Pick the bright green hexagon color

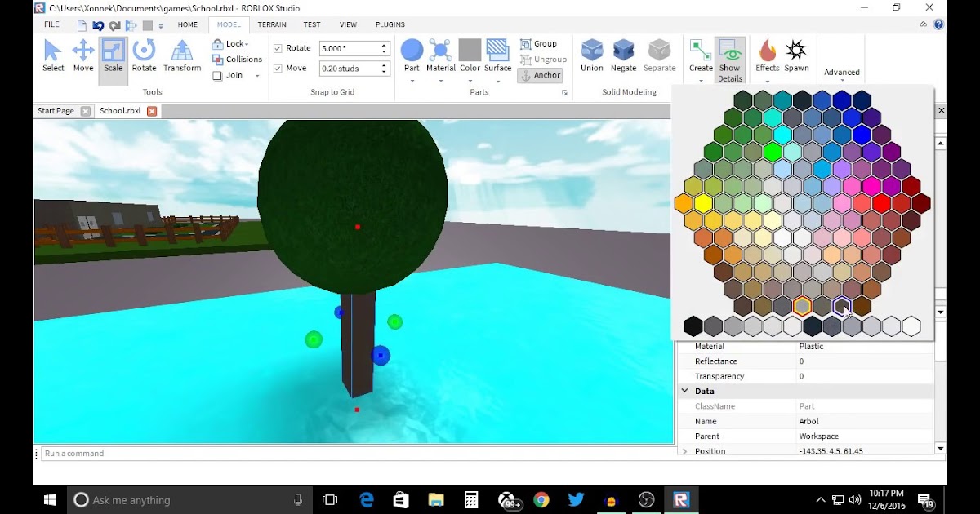(x=772, y=151)
